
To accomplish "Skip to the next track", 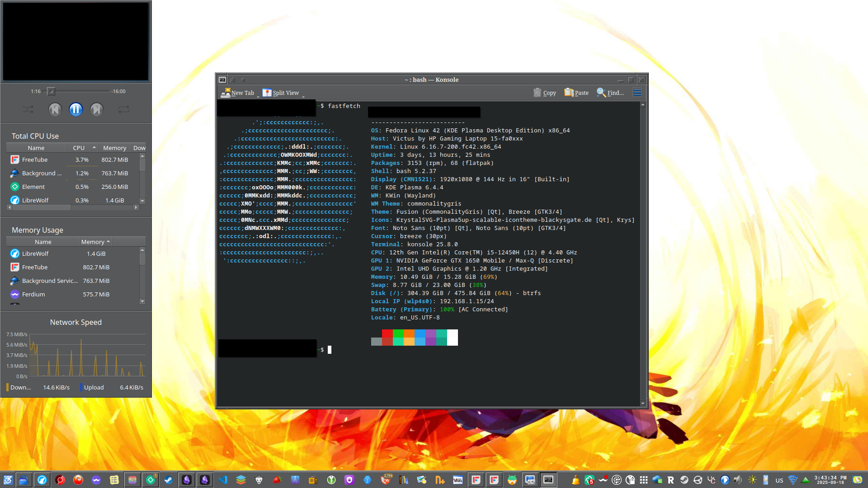I will pyautogui.click(x=97, y=109).
